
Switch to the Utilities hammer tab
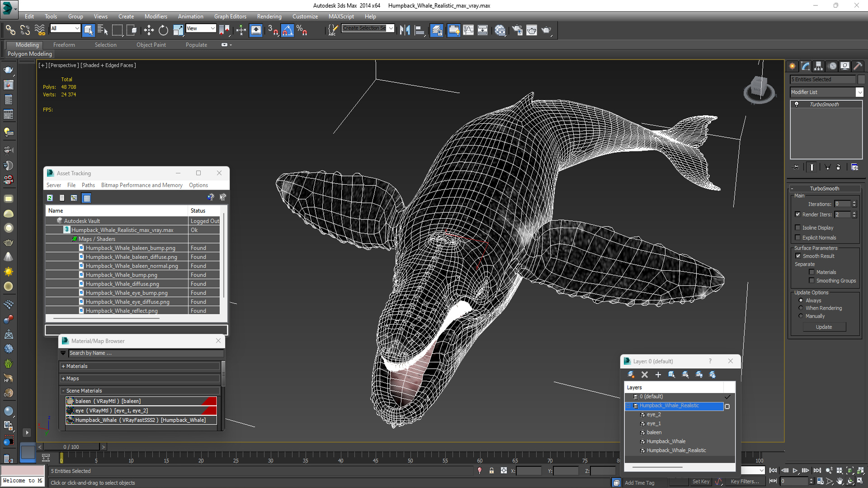[858, 66]
